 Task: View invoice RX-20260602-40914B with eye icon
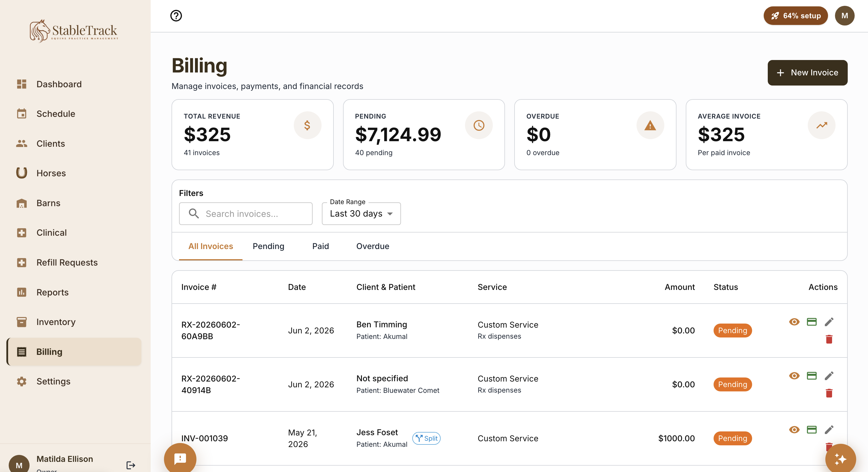click(794, 375)
